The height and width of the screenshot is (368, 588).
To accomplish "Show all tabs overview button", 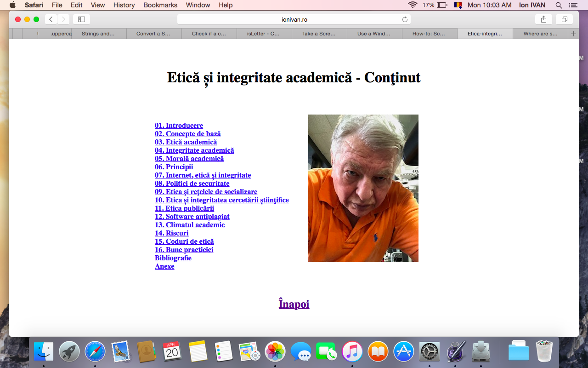I will pyautogui.click(x=564, y=19).
